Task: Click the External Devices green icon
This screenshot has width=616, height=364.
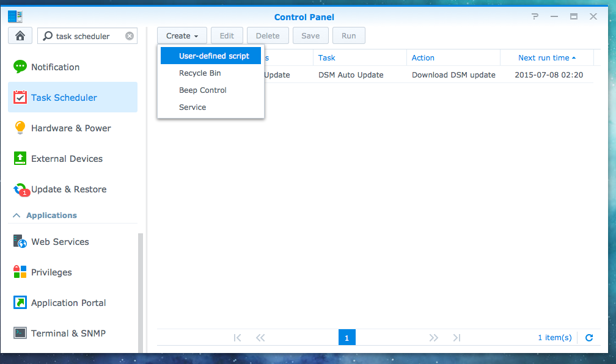Action: click(20, 158)
